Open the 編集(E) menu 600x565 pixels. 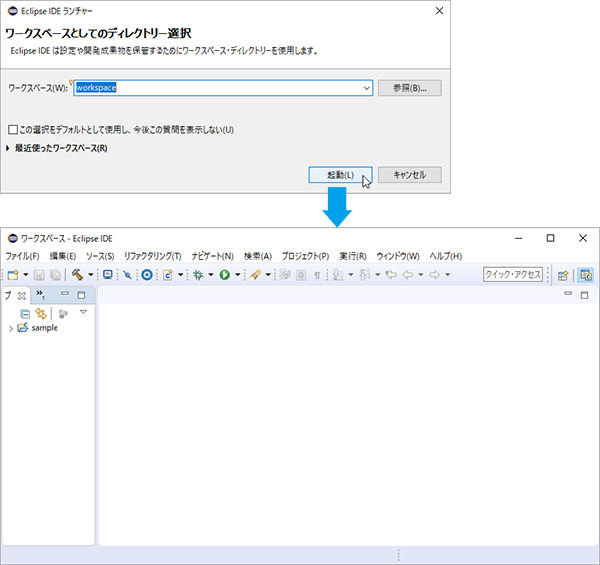[63, 256]
